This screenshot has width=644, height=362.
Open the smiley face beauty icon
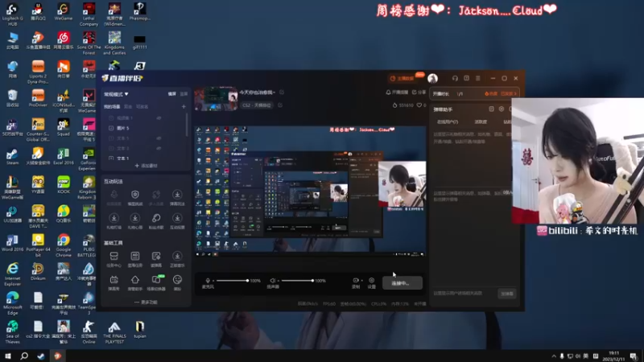point(177,280)
